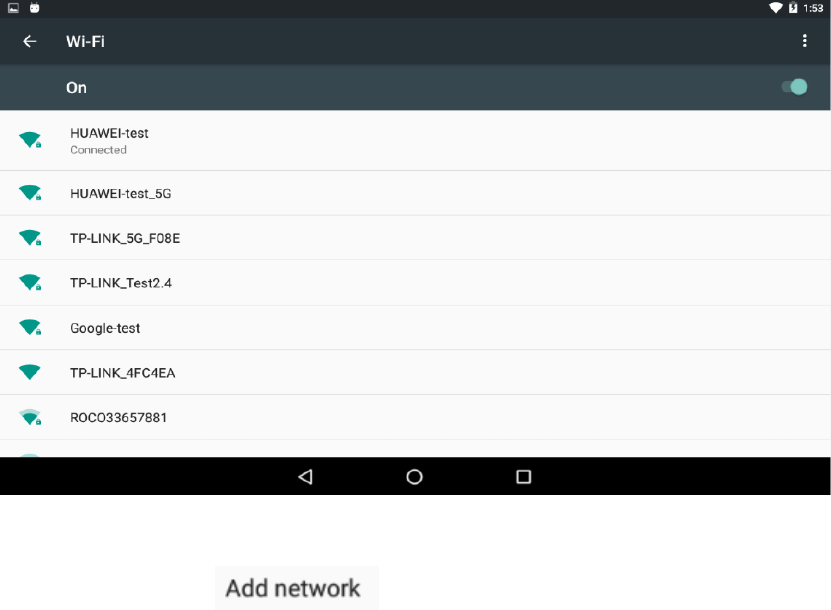Go back using the arrow beside Wi-Fi
This screenshot has width=831, height=610.
click(x=30, y=41)
